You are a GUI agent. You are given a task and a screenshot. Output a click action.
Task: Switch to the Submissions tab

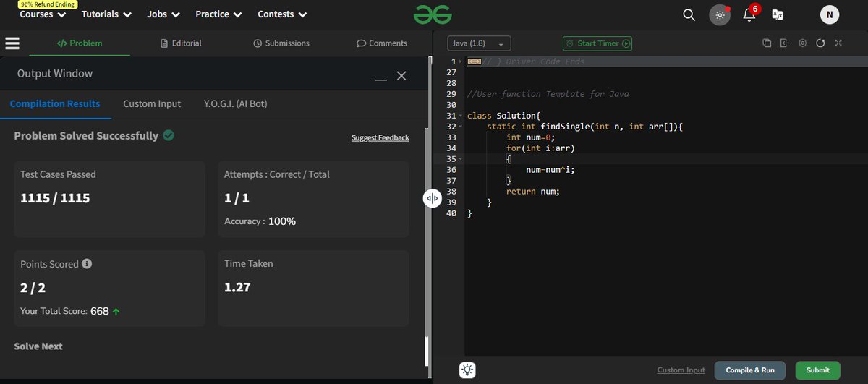coord(281,43)
